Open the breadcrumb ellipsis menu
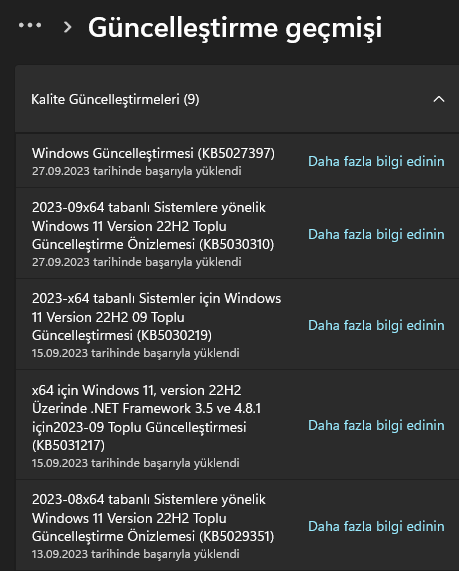 [30, 25]
